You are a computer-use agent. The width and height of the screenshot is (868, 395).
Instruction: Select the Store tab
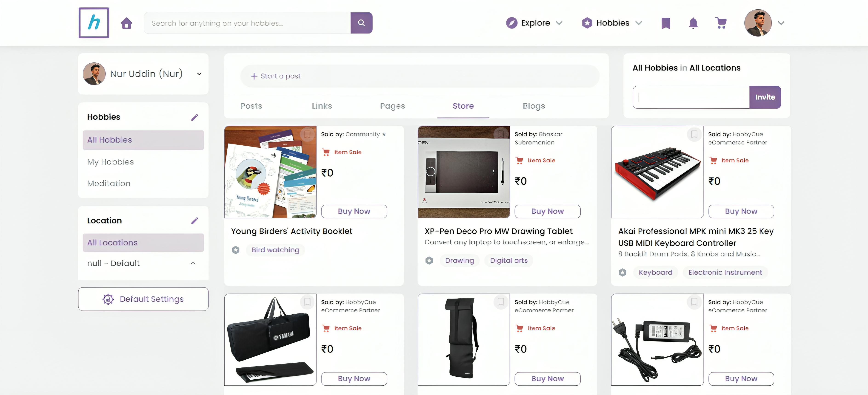coord(463,106)
